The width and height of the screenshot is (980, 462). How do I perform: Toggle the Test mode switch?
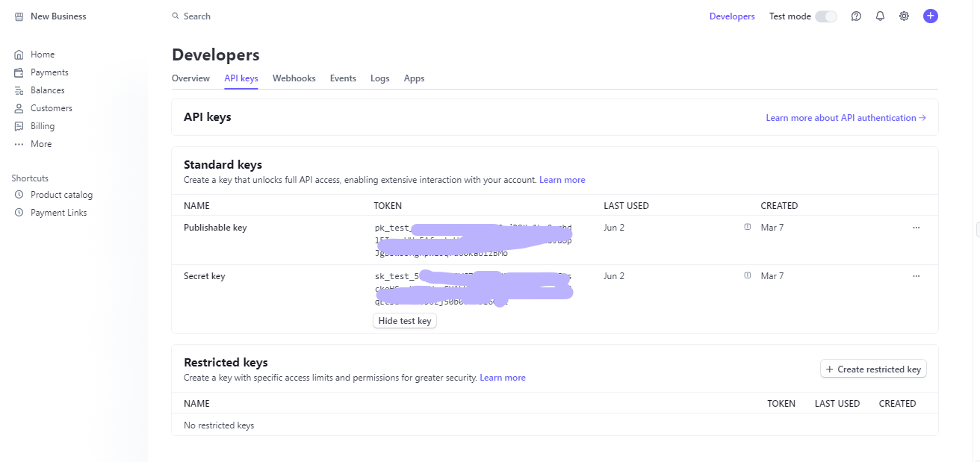[x=825, y=16]
